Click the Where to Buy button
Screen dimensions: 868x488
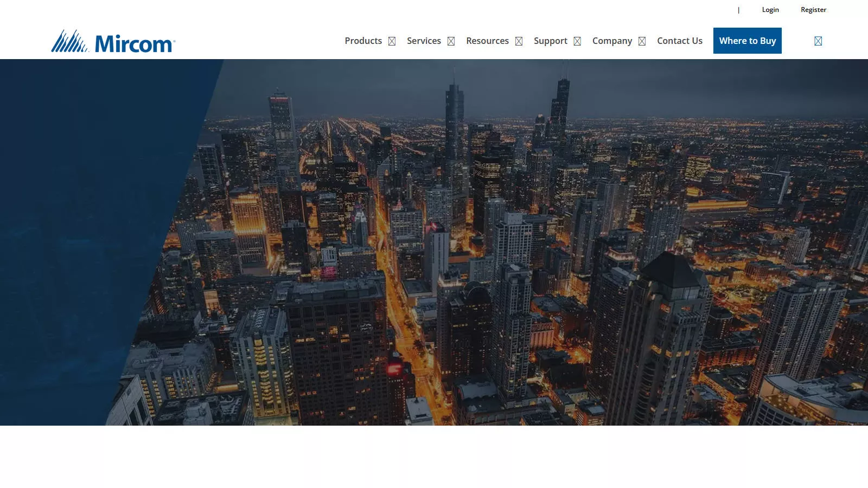[x=748, y=41]
